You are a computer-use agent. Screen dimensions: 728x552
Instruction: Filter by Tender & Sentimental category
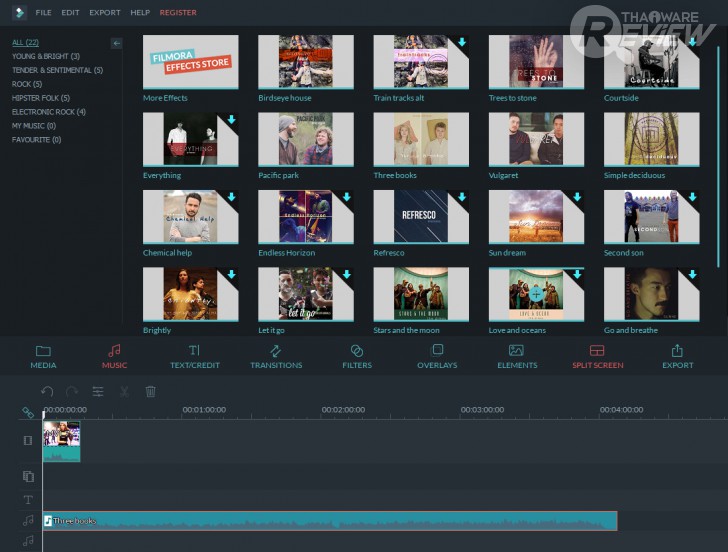click(57, 70)
